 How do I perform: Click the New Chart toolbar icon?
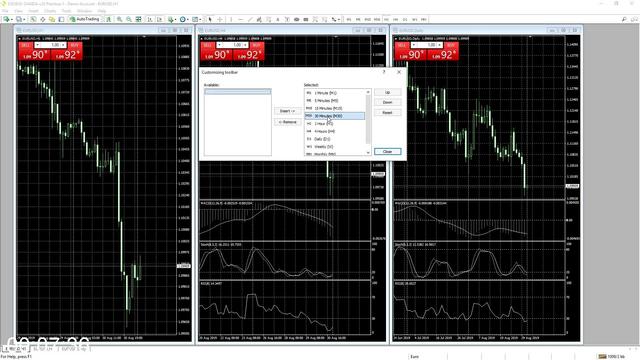(7, 19)
